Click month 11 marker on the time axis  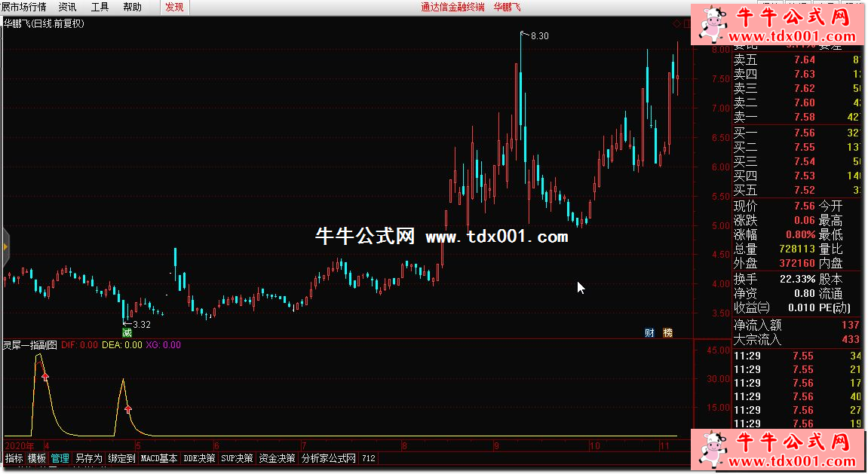(665, 446)
